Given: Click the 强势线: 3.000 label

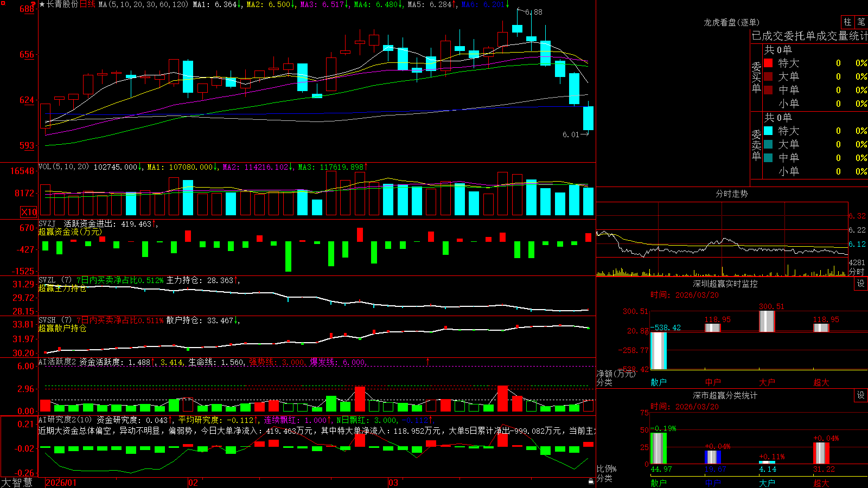Looking at the screenshot, I should pyautogui.click(x=277, y=362).
